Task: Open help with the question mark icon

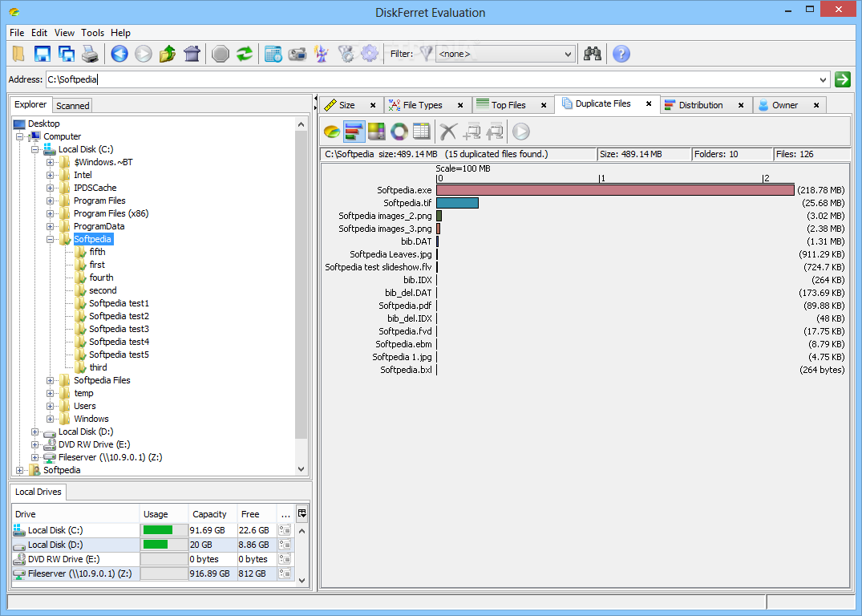Action: point(621,54)
